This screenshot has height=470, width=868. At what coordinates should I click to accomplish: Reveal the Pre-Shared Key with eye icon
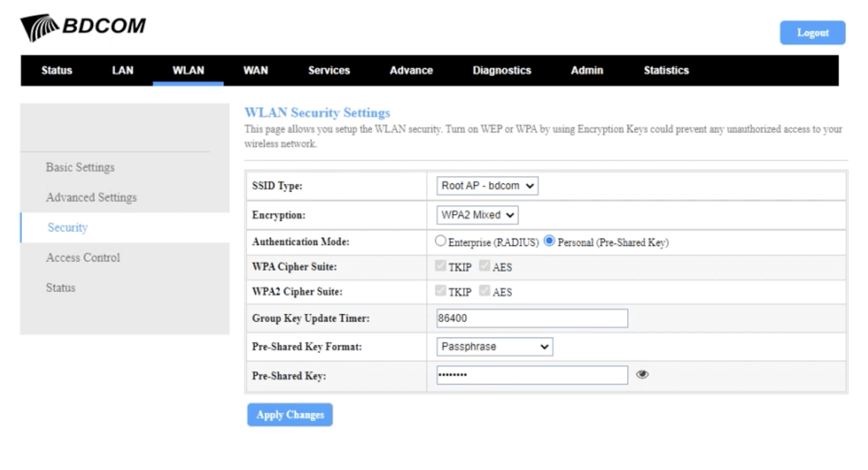pos(642,375)
